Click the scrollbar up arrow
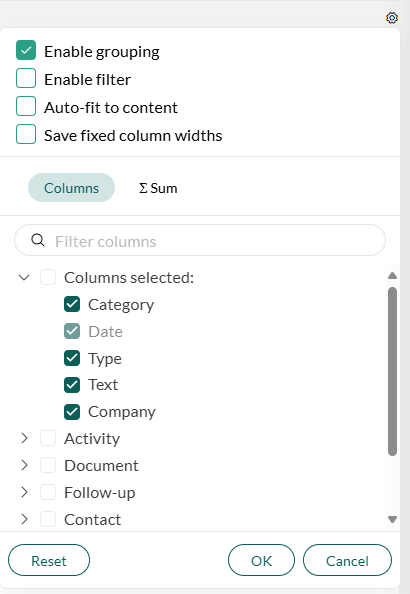The height and width of the screenshot is (594, 410). coord(393,275)
